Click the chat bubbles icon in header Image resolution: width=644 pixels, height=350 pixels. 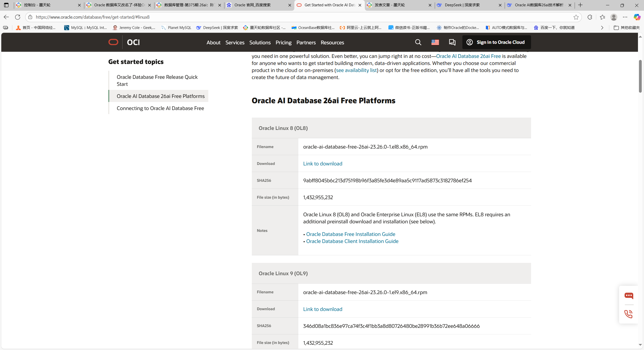click(452, 42)
